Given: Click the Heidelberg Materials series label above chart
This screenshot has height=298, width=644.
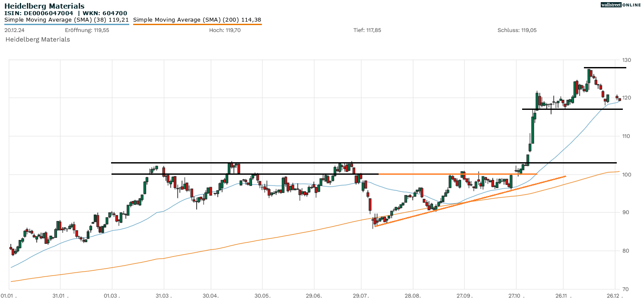Looking at the screenshot, I should pos(38,39).
